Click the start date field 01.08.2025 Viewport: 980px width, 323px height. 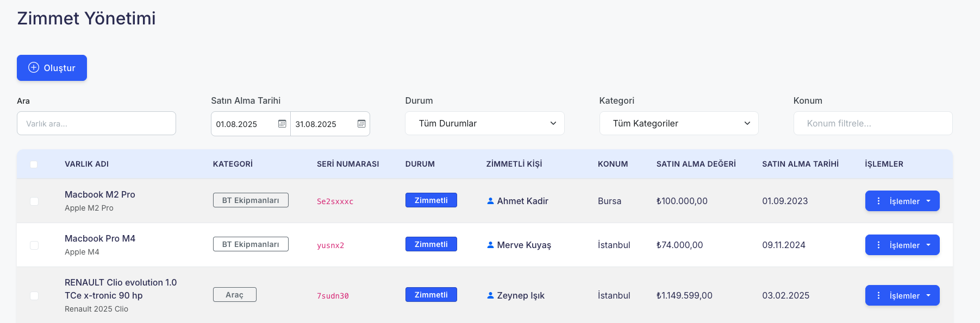pyautogui.click(x=251, y=124)
